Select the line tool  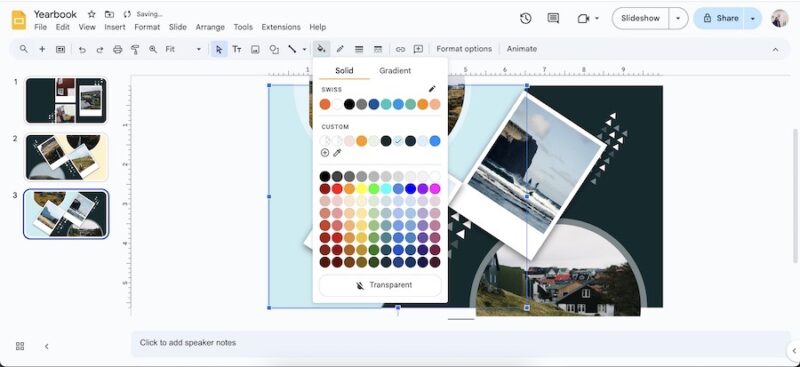[x=292, y=49]
